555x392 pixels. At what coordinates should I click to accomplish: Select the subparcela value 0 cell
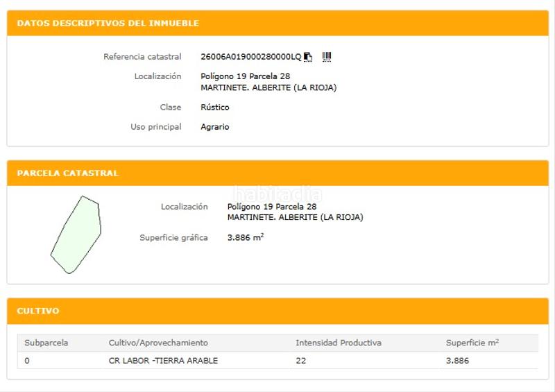(27, 361)
